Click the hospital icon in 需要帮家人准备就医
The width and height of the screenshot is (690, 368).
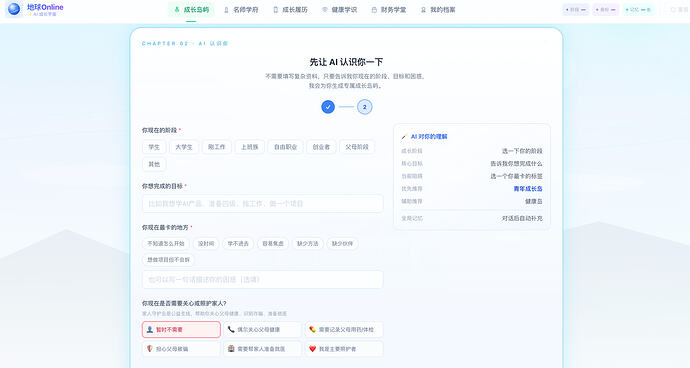tap(231, 349)
